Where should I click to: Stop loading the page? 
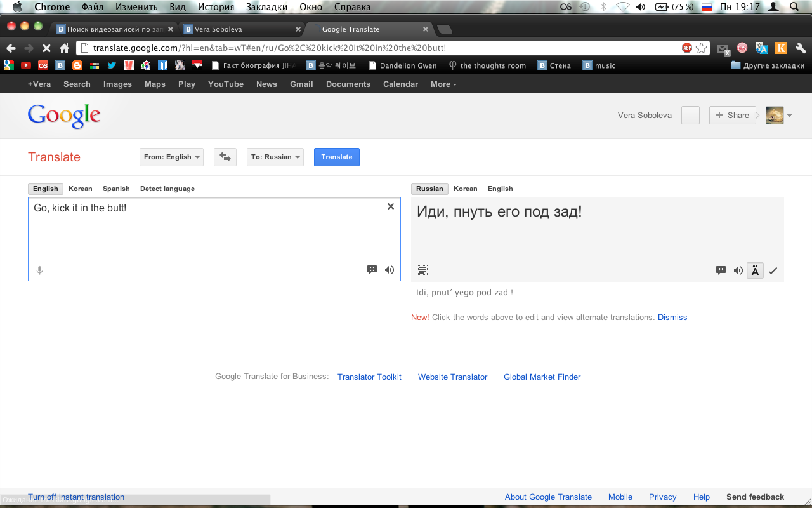click(x=46, y=48)
